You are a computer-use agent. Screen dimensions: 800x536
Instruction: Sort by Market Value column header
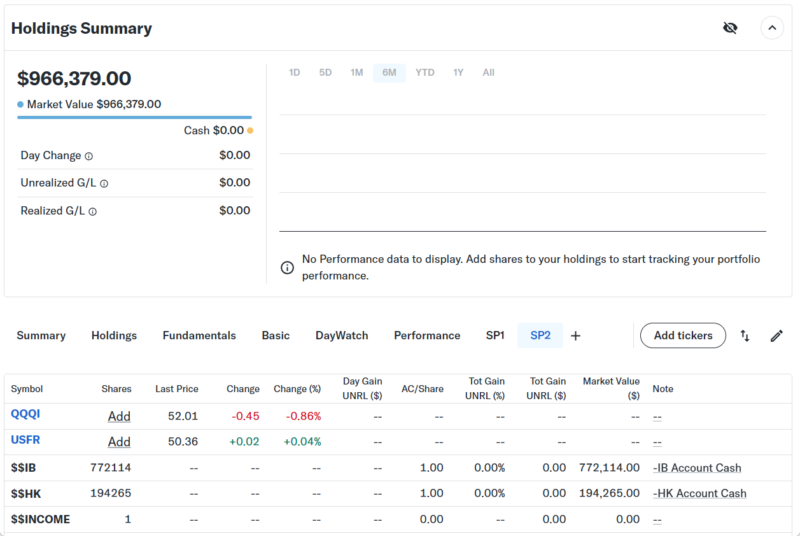610,388
